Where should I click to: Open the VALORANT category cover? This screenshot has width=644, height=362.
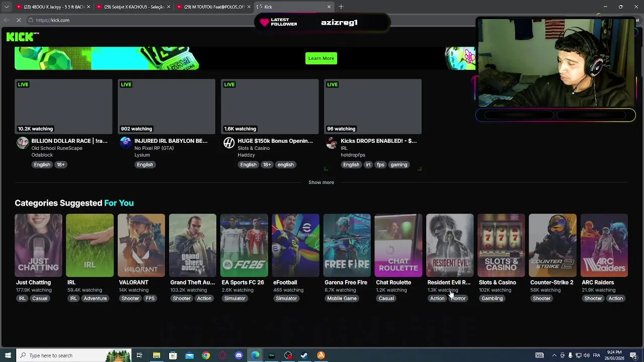tap(141, 245)
